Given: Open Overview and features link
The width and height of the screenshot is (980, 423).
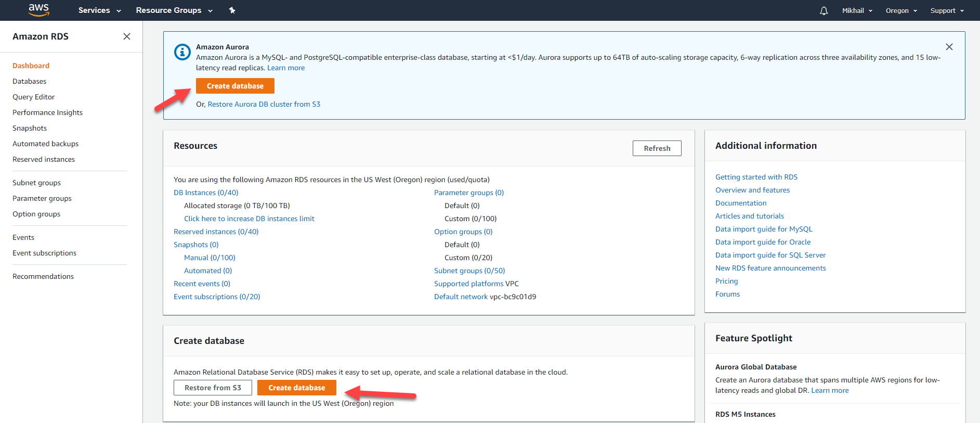Looking at the screenshot, I should point(752,190).
